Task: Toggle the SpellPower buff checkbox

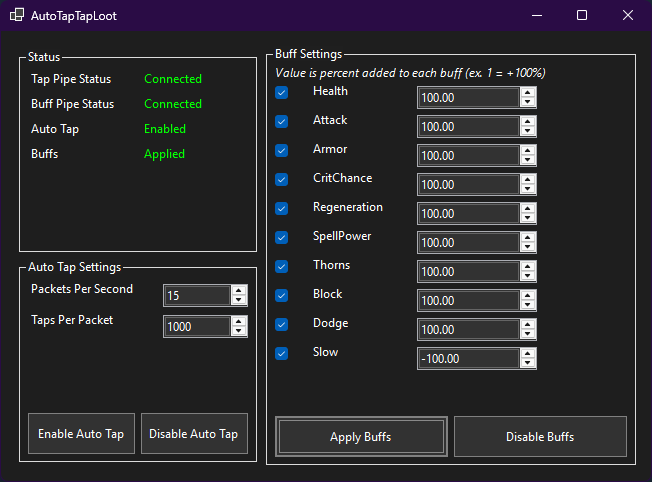Action: [282, 237]
